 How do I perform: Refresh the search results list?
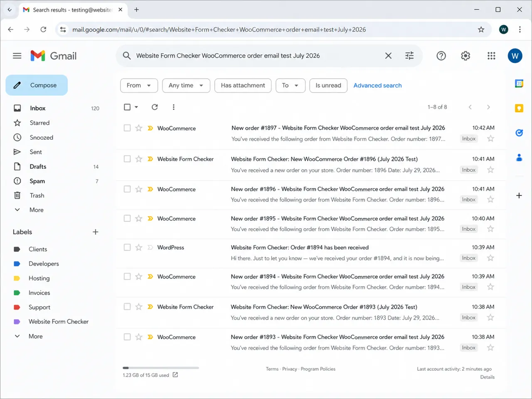(155, 107)
